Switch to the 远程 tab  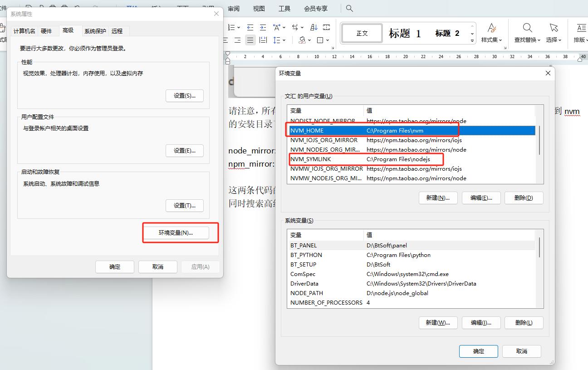[x=117, y=31]
